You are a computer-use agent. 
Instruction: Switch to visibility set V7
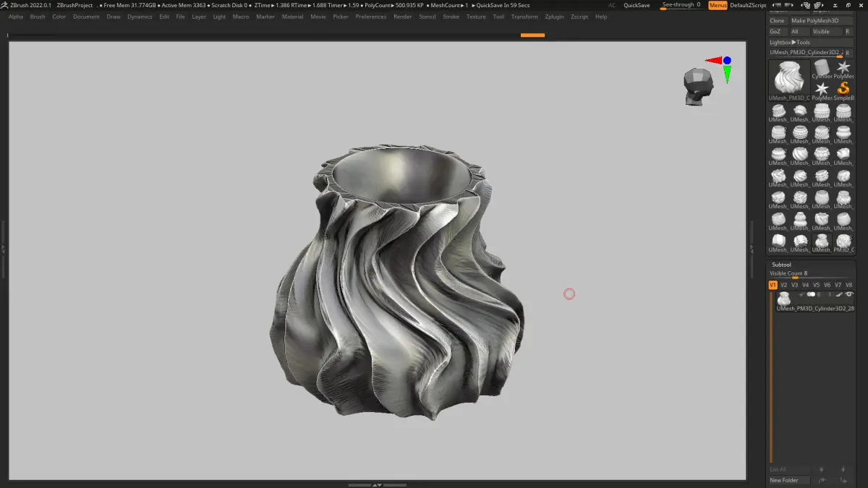(x=838, y=285)
